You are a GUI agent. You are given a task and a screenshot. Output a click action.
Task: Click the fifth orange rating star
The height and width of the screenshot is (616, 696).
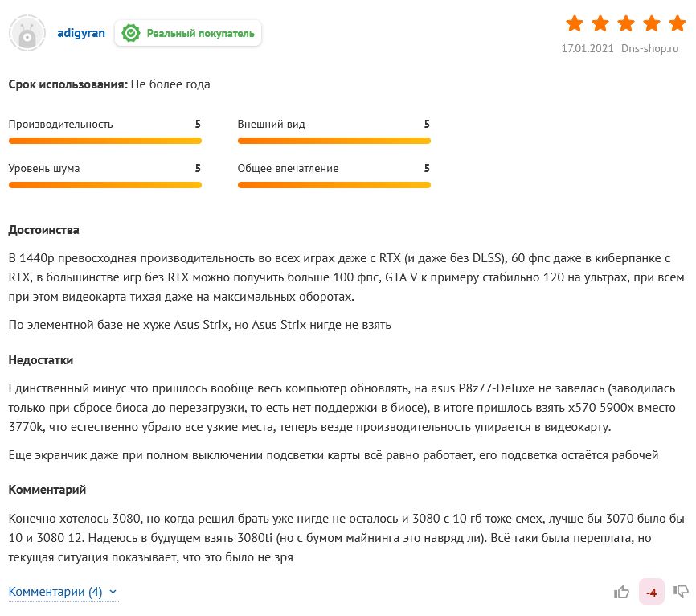(x=677, y=23)
